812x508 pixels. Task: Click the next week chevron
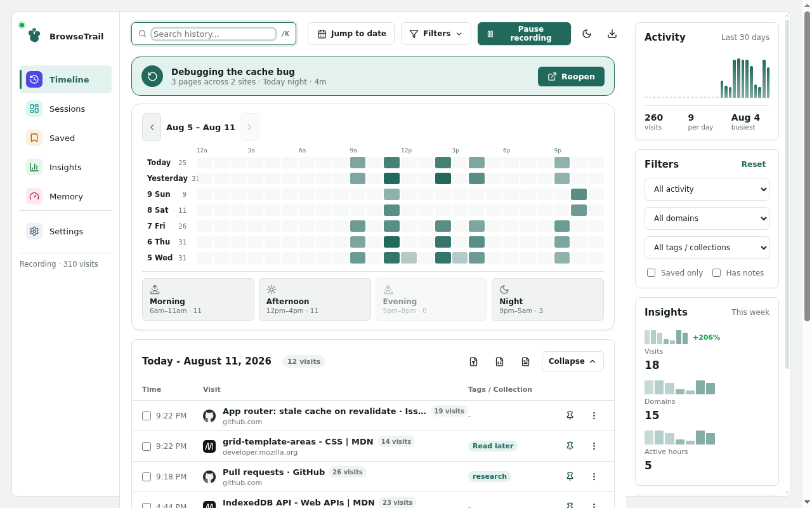click(250, 127)
